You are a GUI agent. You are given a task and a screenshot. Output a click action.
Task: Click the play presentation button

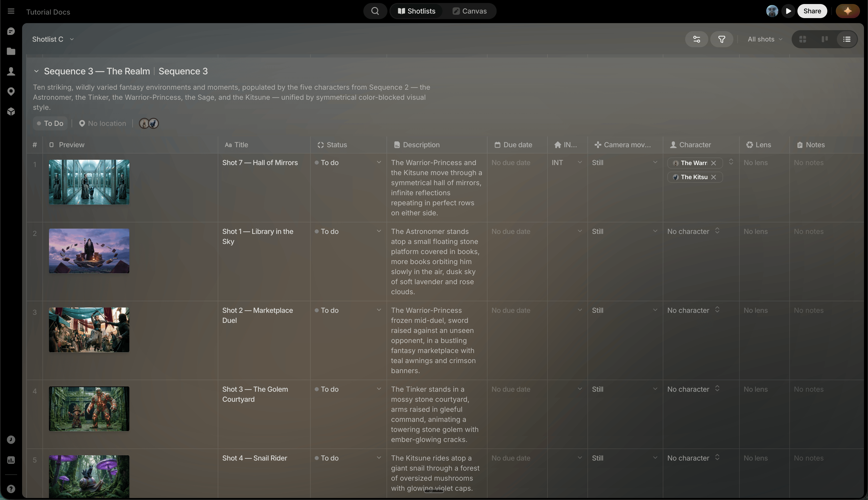pyautogui.click(x=788, y=11)
